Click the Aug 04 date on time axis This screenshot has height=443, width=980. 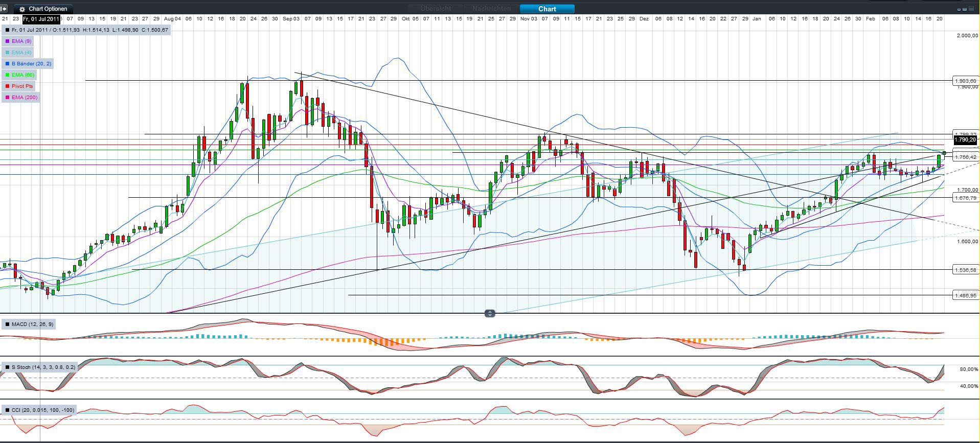click(x=173, y=19)
